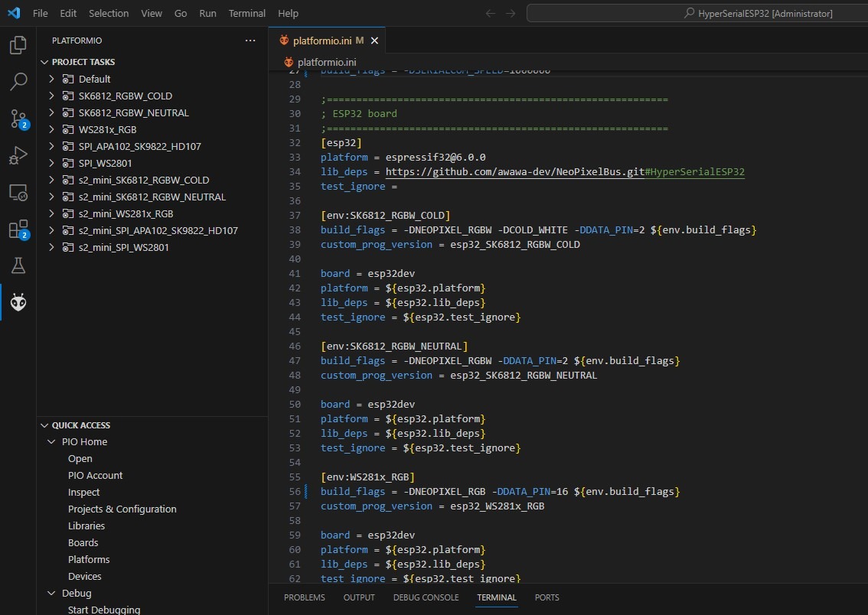Open the Run and Debug view
Viewport: 868px width, 615px height.
(x=18, y=155)
